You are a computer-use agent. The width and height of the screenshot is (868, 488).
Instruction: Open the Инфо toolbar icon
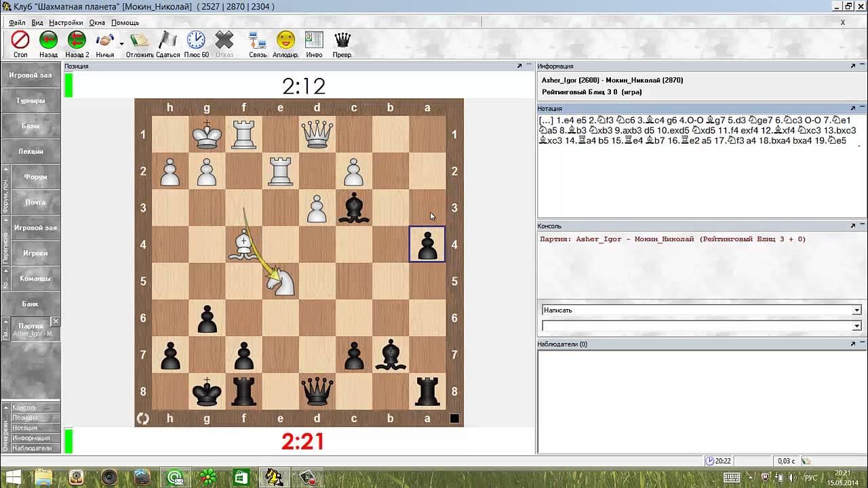314,41
